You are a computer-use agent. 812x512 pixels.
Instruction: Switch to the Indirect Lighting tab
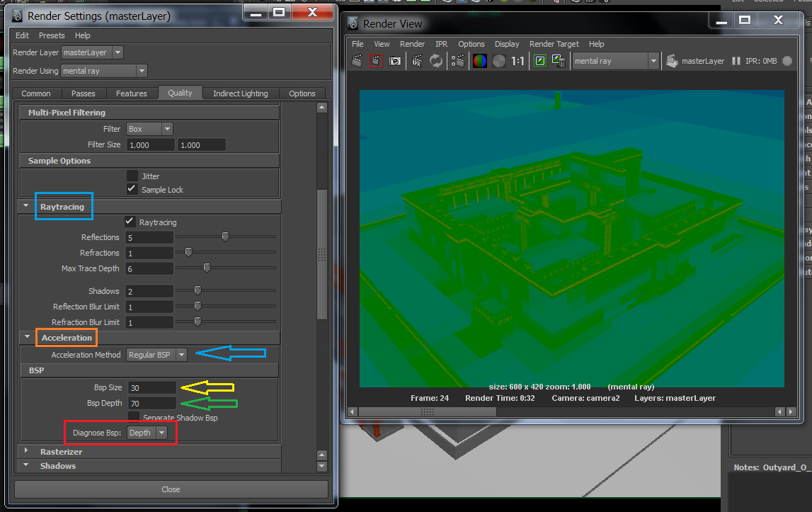[240, 93]
